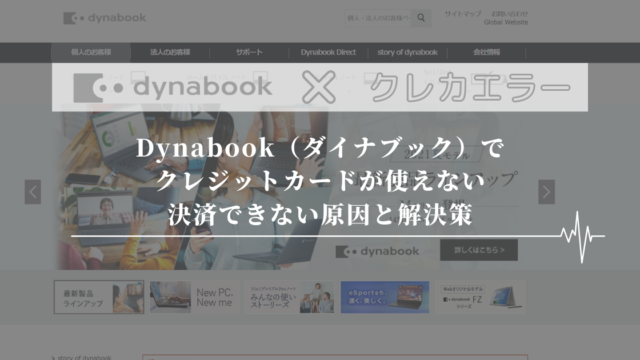Select 最新製品ラインアップ thumbnail
The height and width of the screenshot is (360, 640).
99,297
